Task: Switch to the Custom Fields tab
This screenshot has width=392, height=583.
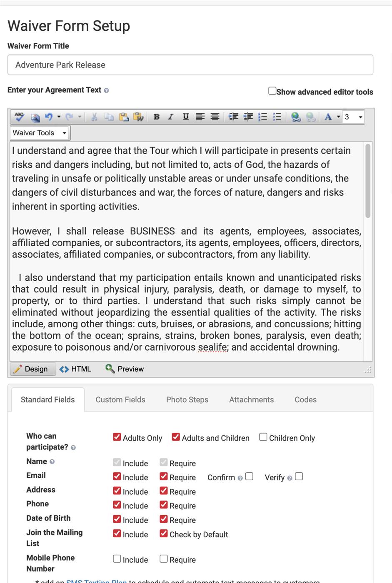Action: [120, 400]
